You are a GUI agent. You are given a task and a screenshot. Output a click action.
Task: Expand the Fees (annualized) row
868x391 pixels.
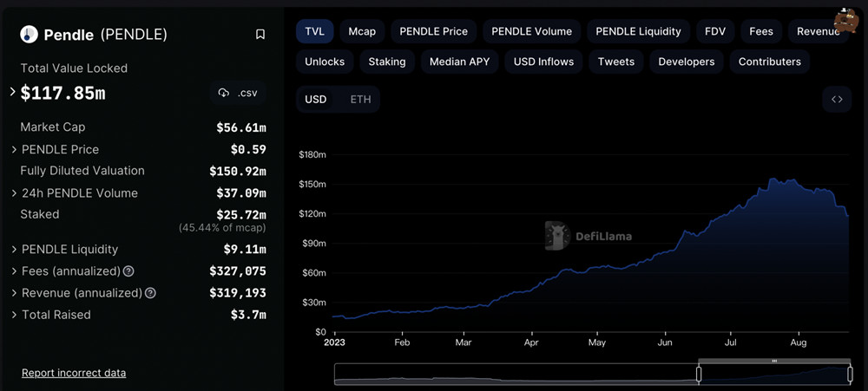[x=14, y=271]
